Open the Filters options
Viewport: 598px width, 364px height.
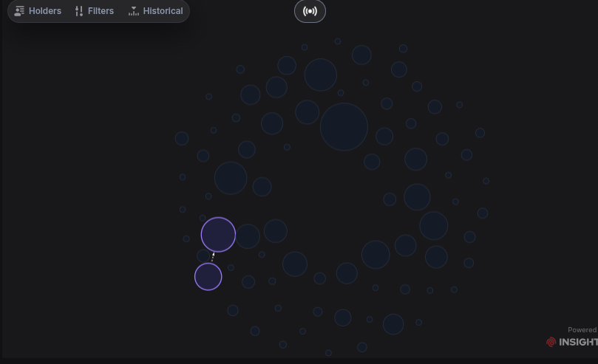(94, 11)
